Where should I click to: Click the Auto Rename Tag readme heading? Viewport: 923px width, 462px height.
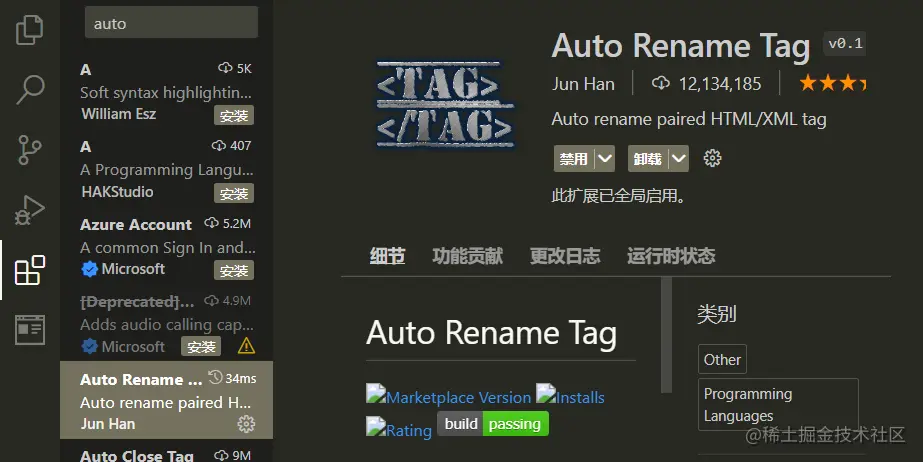pyautogui.click(x=492, y=333)
